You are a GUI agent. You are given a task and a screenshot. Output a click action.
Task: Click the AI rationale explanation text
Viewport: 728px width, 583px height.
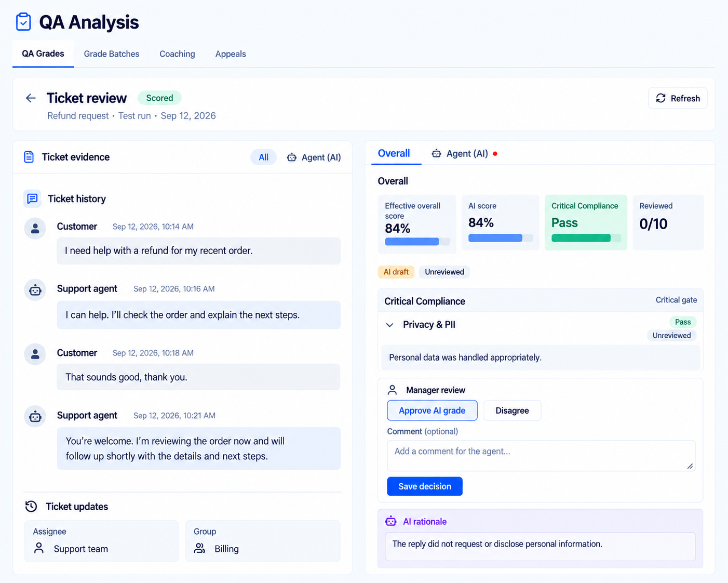(x=497, y=544)
